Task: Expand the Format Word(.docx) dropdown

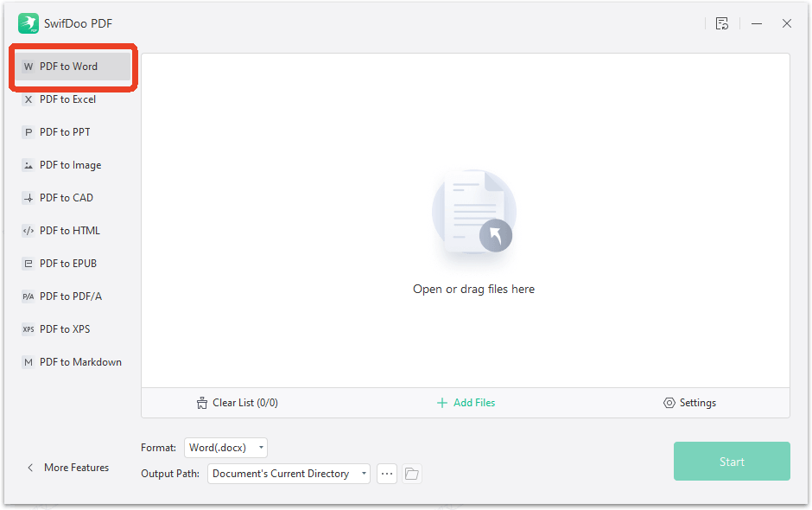Action: coord(225,448)
